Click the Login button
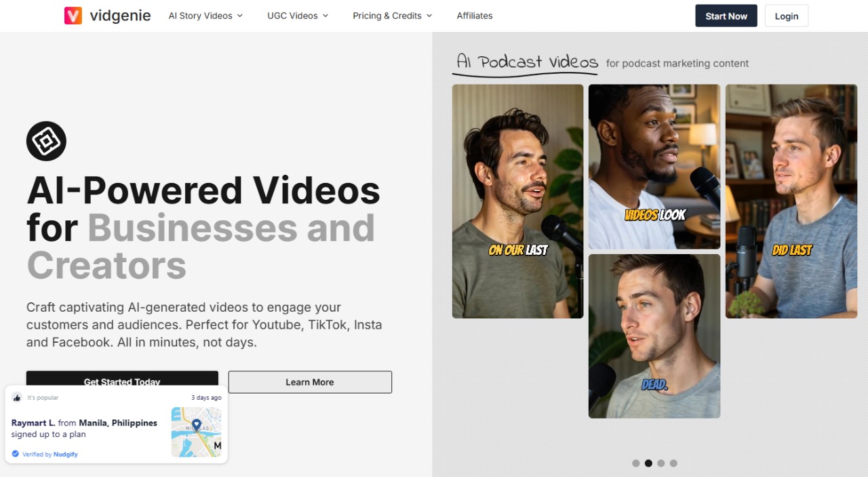Screen dimensions: 868x477 (787, 16)
